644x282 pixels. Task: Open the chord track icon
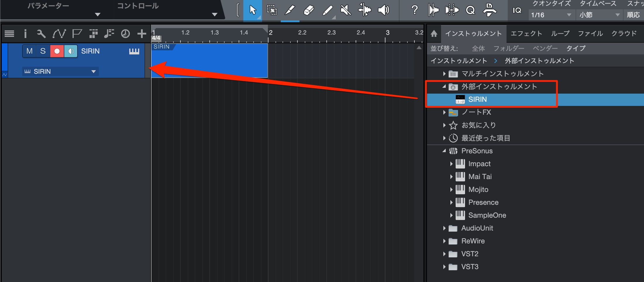(x=109, y=34)
